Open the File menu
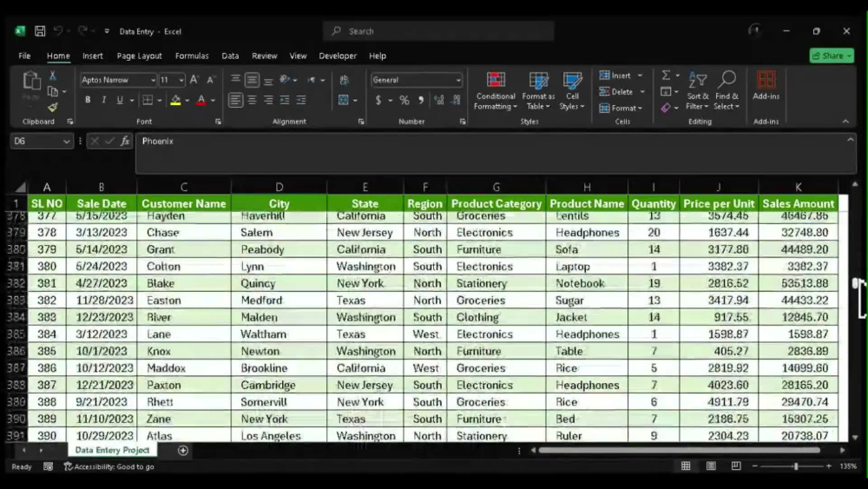 coord(24,56)
